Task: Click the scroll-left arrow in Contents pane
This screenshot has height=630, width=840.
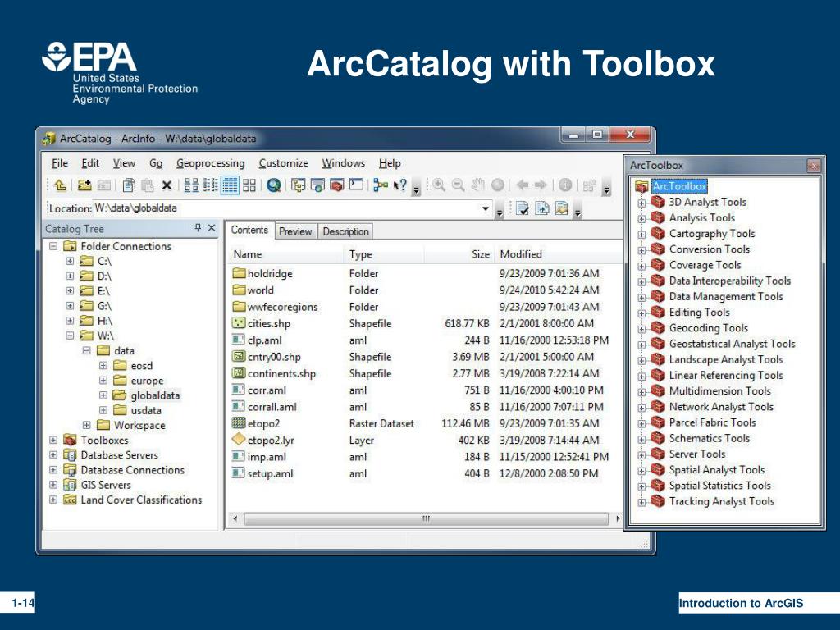Action: [235, 518]
